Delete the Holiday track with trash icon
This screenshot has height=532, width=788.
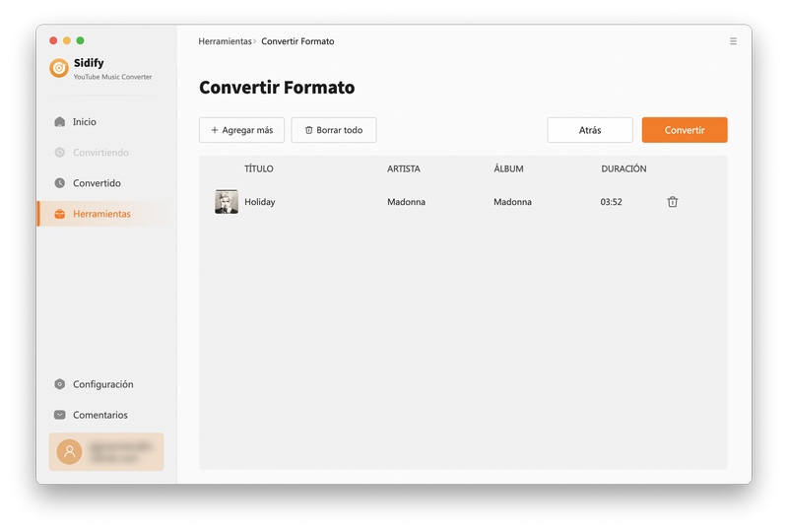coord(673,202)
